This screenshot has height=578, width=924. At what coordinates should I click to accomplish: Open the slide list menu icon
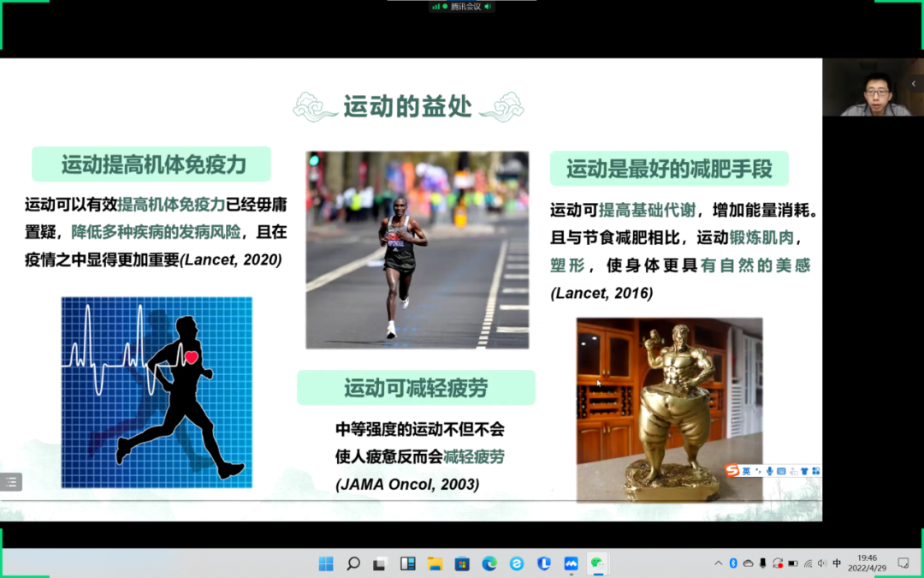(11, 482)
